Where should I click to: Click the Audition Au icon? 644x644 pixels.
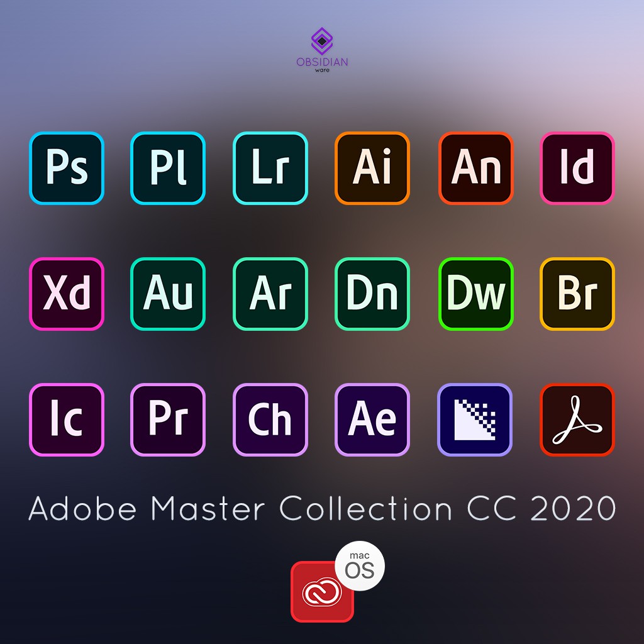(168, 294)
